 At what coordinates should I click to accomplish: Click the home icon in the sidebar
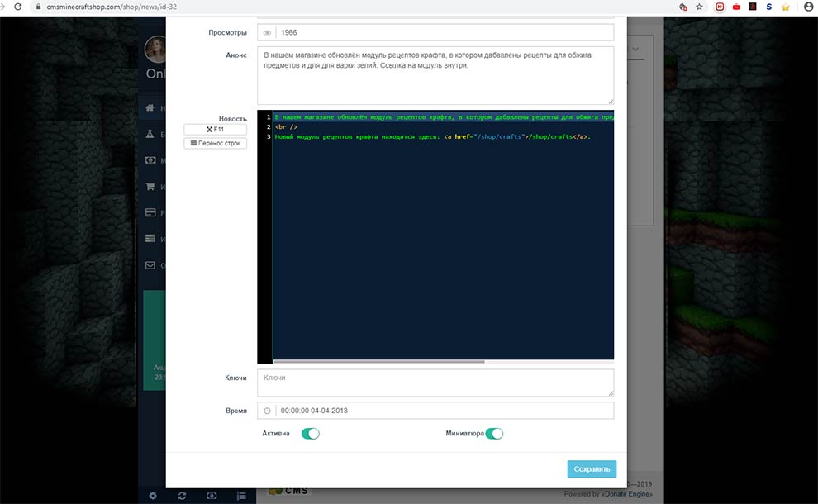click(x=150, y=108)
